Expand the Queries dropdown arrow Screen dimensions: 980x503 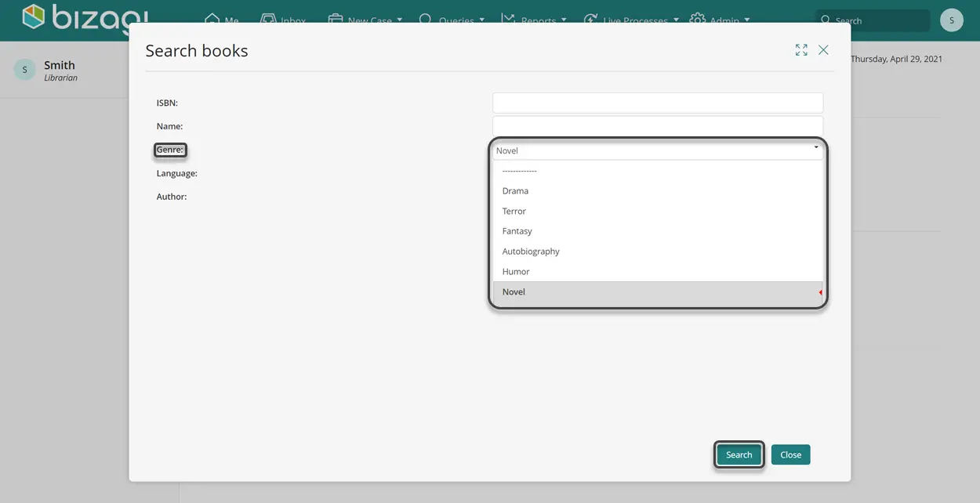click(481, 20)
